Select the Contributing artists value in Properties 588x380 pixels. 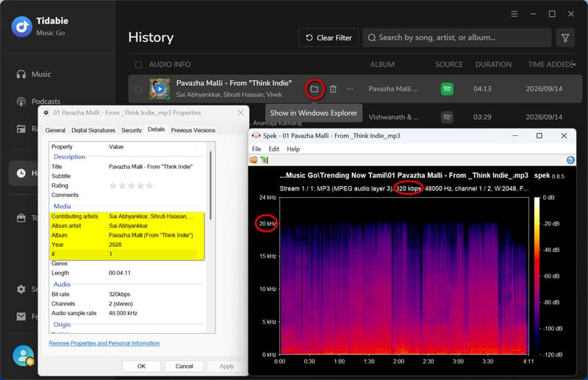151,216
